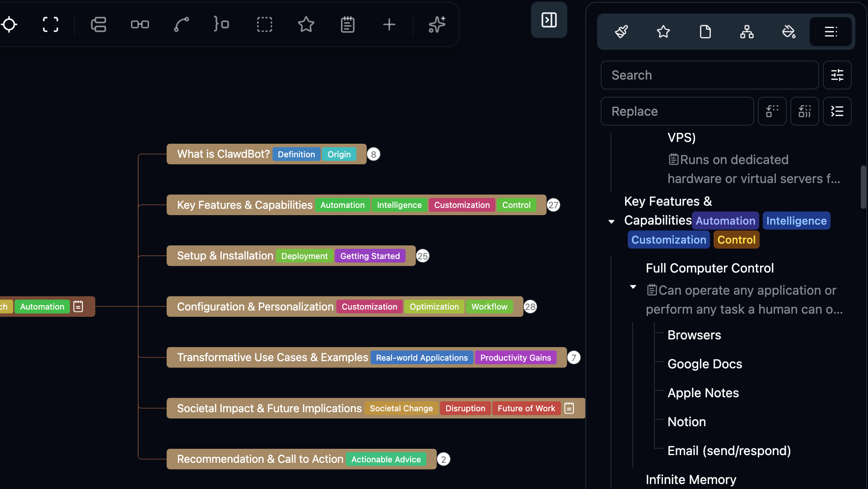868x489 pixels.
Task: Collapse Full Computer Control outline item
Action: coord(633,287)
